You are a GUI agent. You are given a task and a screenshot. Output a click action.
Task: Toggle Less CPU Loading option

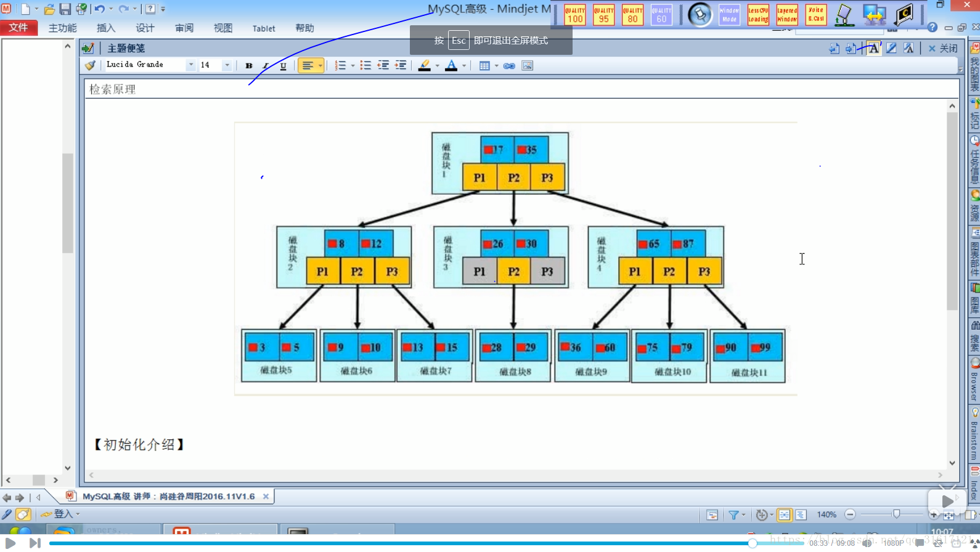click(758, 15)
